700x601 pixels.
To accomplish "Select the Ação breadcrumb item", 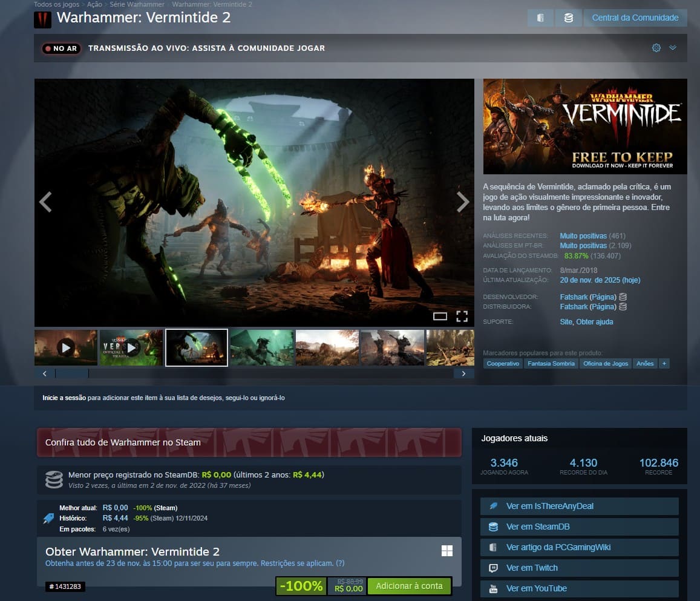I will [94, 4].
